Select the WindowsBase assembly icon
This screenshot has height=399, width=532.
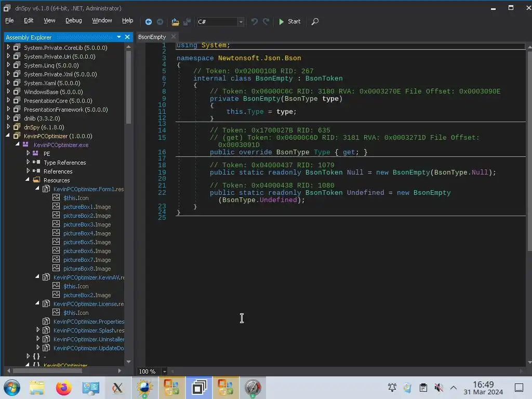17,91
